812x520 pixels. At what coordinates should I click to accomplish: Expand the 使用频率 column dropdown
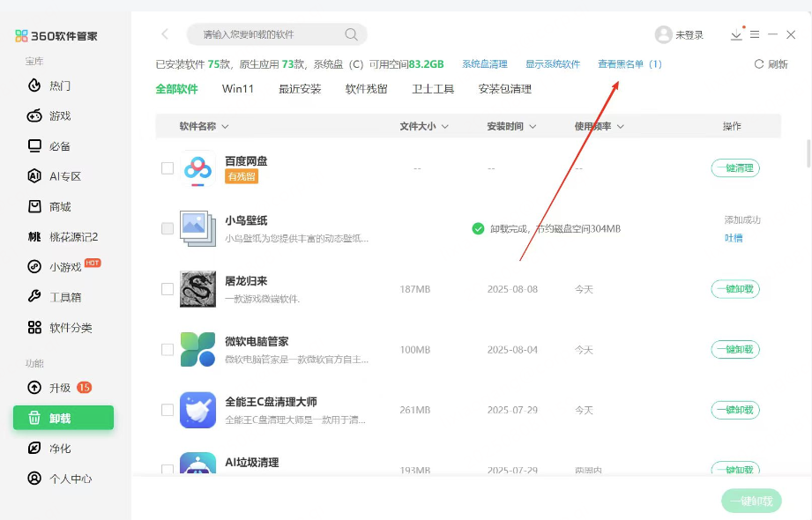[x=620, y=127]
